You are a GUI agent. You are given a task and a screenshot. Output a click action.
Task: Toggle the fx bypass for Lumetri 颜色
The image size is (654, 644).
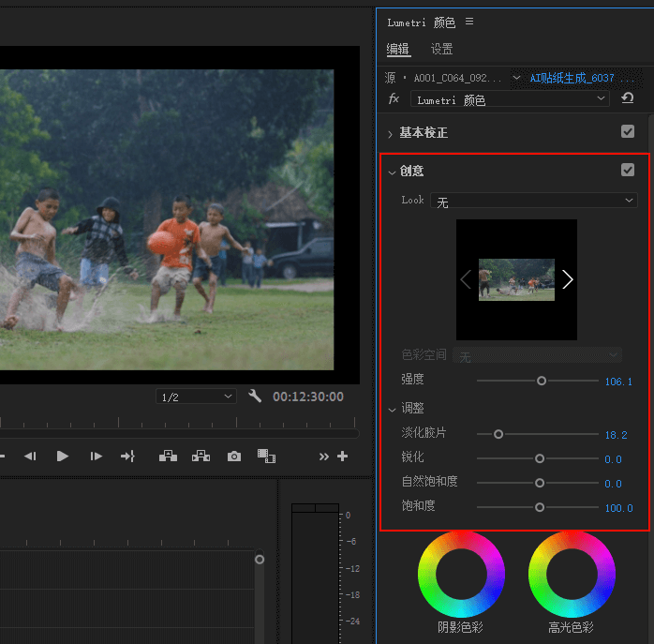click(394, 98)
